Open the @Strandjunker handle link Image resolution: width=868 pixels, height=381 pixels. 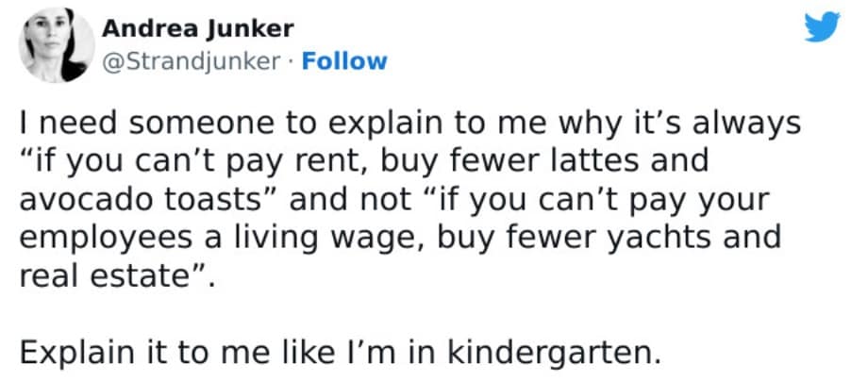(x=192, y=61)
